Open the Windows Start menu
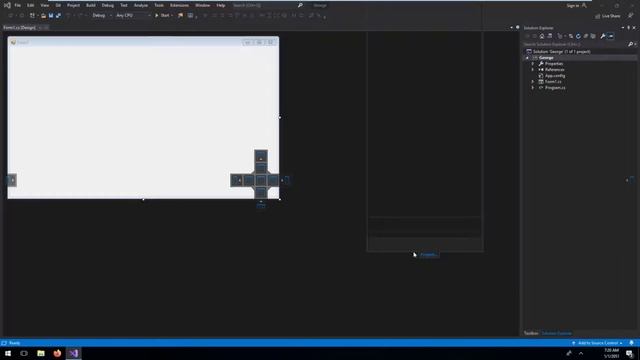The image size is (640, 360). tap(8, 353)
